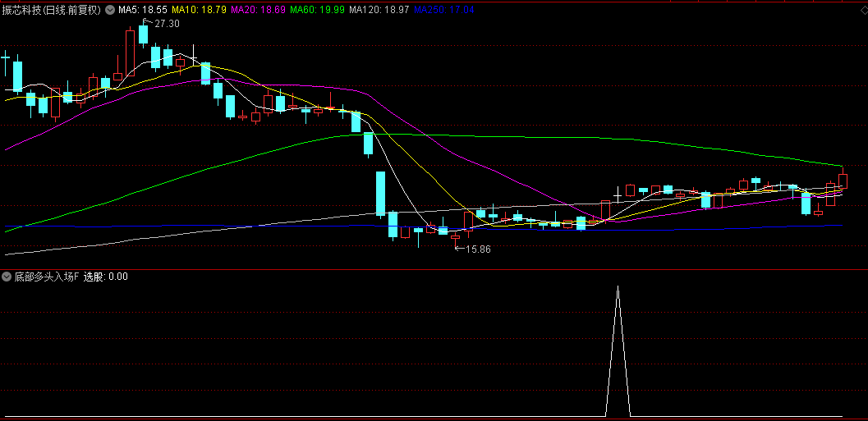The height and width of the screenshot is (421, 868).
Task: Select the 振芯科技(日线.前复权) chart title
Action: click(x=52, y=10)
